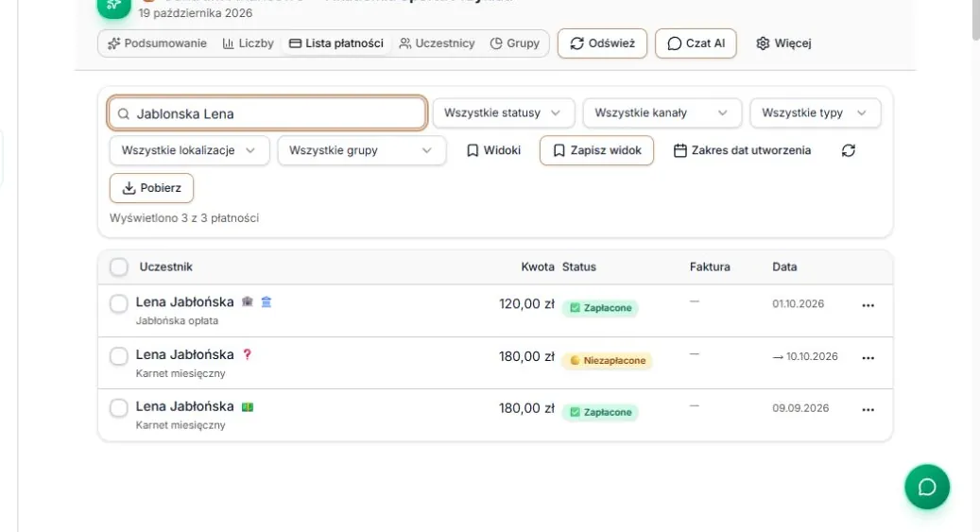Toggle the select-all checkbox in Uczestnik header
Viewport: 980px width, 532px height.
[119, 266]
